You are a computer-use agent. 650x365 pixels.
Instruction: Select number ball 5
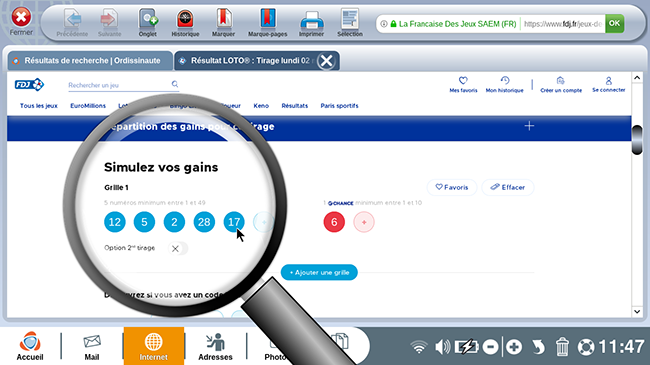tap(144, 222)
